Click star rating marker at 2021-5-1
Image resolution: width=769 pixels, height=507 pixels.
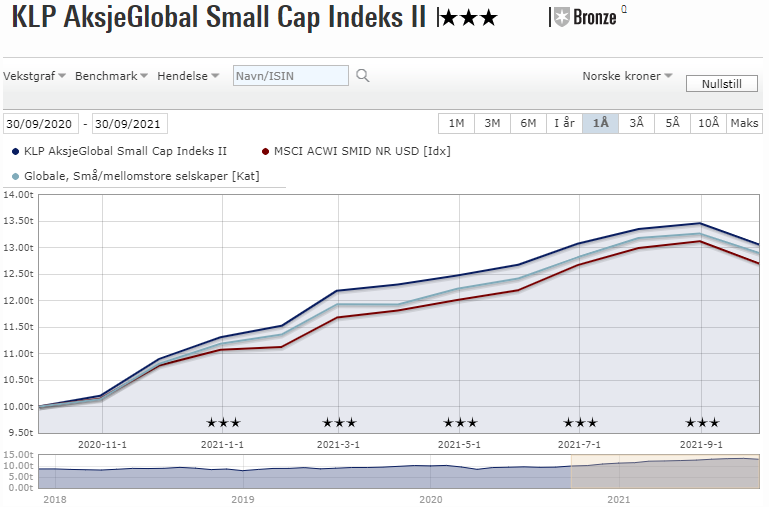tap(460, 423)
